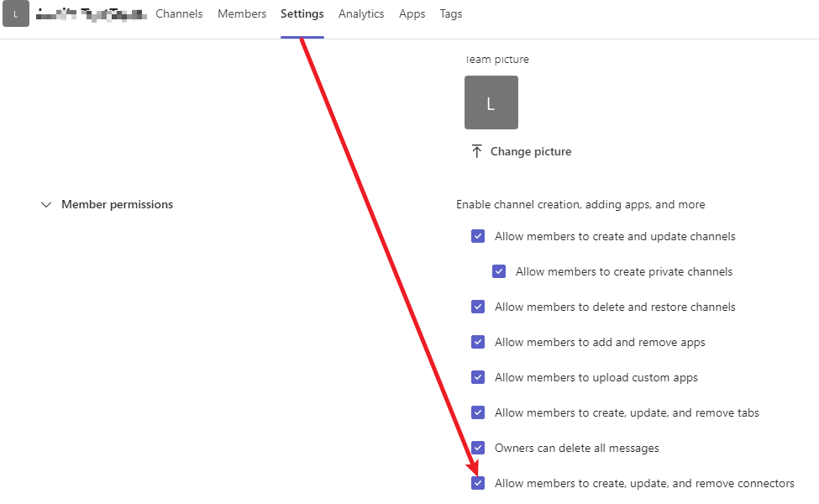Click the Change picture button
The image size is (819, 504).
pos(521,151)
